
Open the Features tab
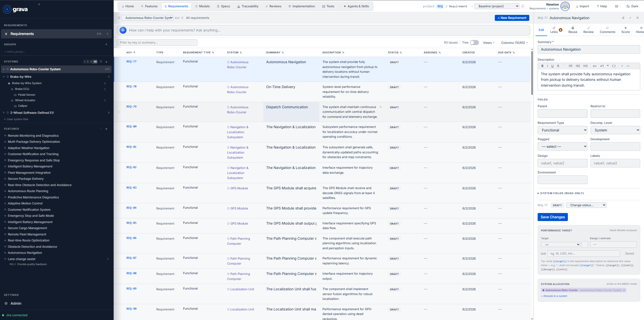149,6
